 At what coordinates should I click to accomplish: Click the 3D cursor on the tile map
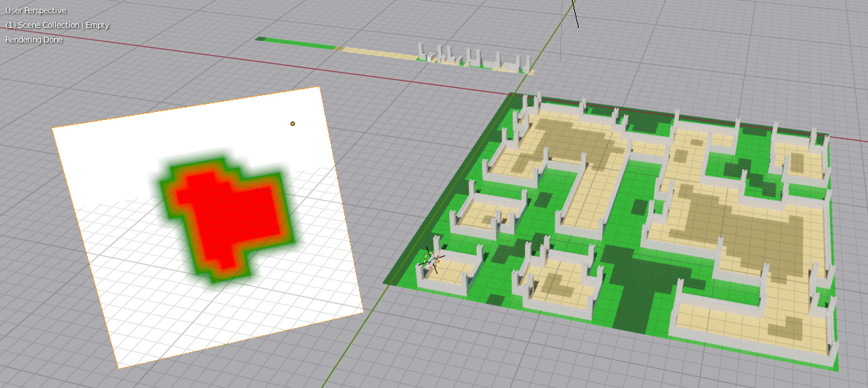click(431, 260)
